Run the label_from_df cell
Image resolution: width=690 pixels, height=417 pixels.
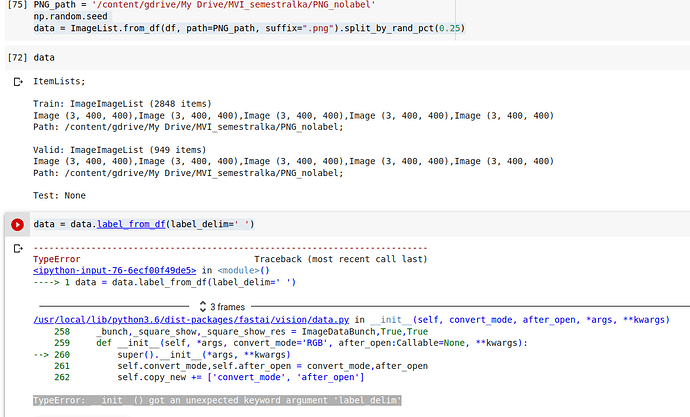18,225
